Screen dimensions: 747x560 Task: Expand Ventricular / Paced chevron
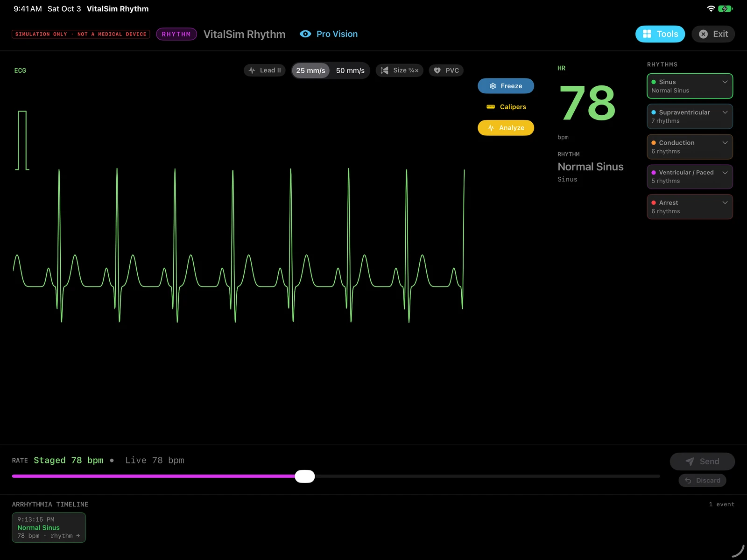click(x=725, y=173)
